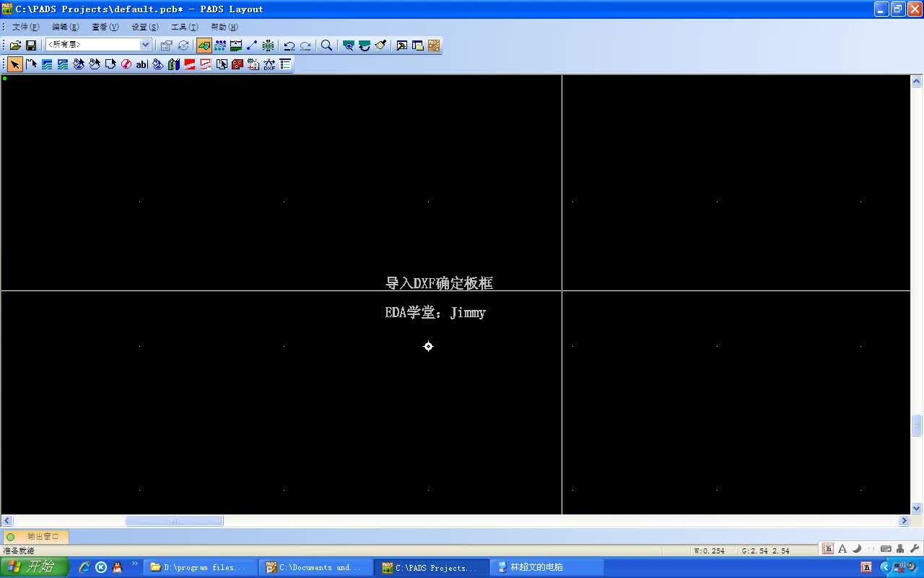924x578 pixels.
Task: Toggle the Output Window toolbar icon
Action: point(402,46)
